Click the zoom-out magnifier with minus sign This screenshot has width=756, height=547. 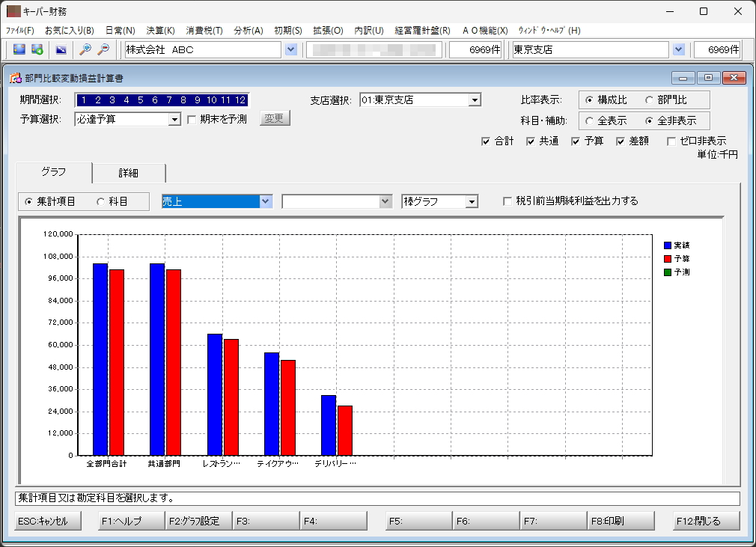coord(103,49)
